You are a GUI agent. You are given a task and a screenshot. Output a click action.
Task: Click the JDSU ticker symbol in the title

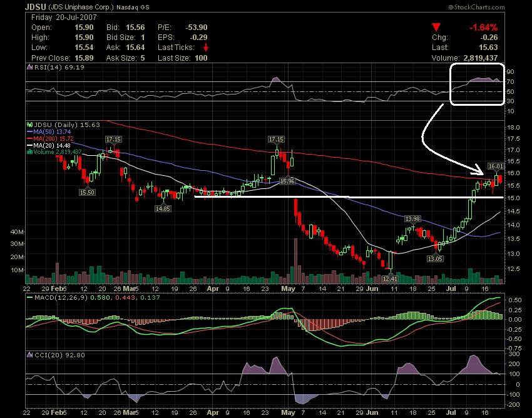(36, 7)
